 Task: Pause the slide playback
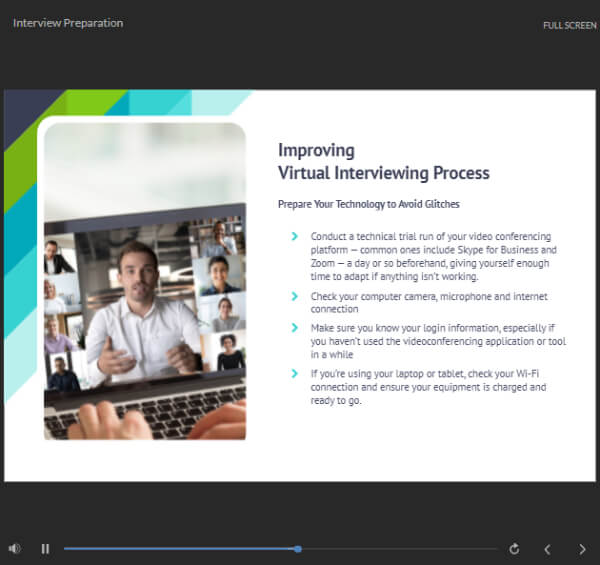[x=45, y=549]
